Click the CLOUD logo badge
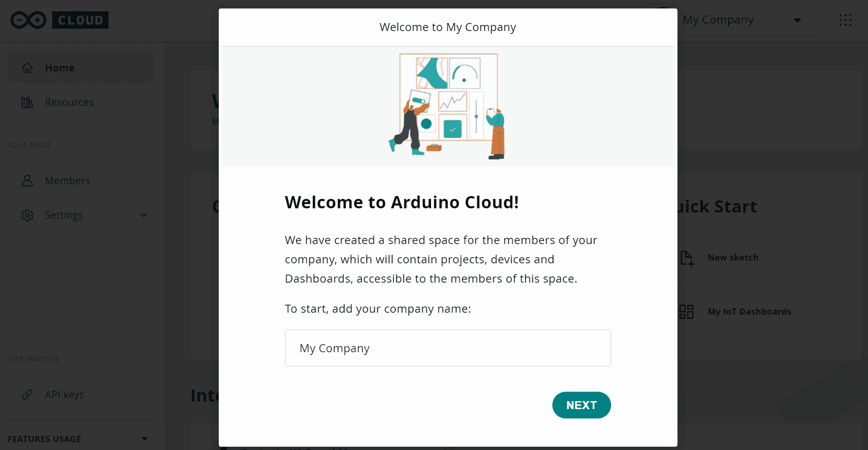 pos(80,20)
